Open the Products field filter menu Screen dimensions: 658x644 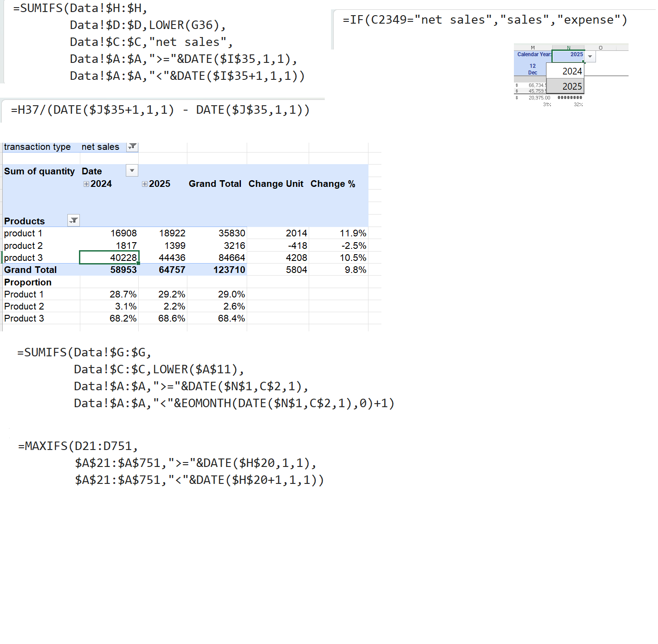[x=74, y=220]
